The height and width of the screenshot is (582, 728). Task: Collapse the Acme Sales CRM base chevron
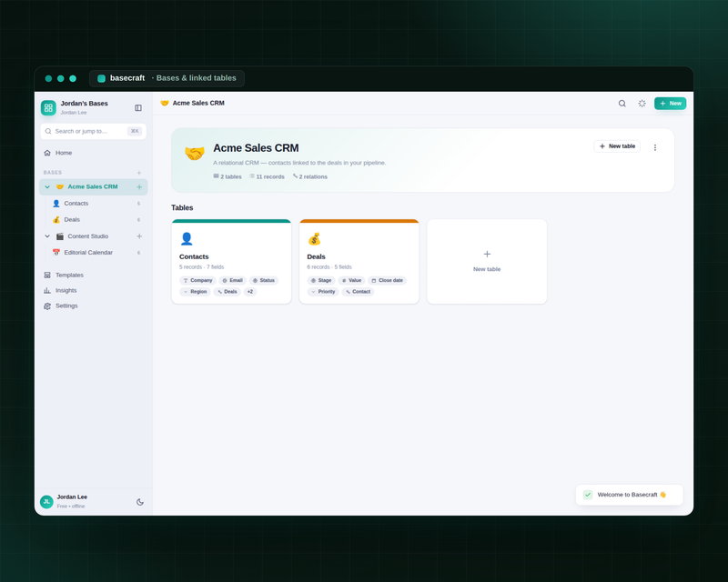[x=47, y=187]
